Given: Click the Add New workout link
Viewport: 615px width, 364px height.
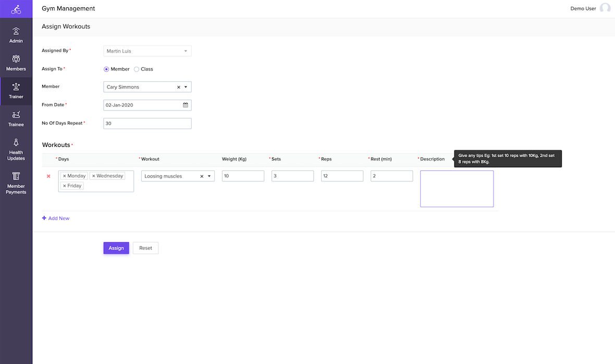Looking at the screenshot, I should tap(56, 218).
